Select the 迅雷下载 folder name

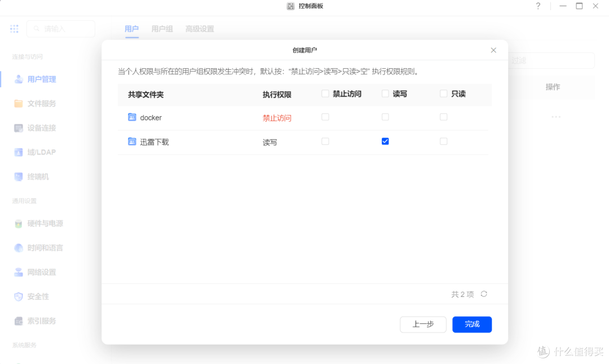coord(154,142)
